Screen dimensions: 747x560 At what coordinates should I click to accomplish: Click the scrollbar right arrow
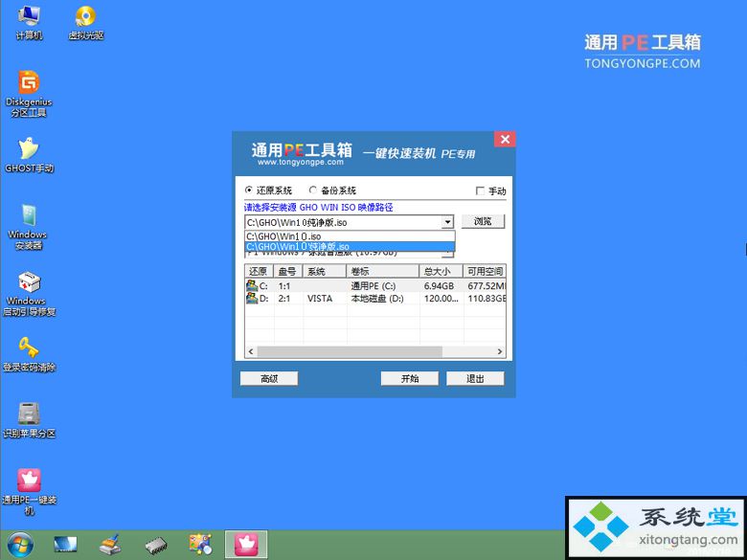[x=500, y=351]
